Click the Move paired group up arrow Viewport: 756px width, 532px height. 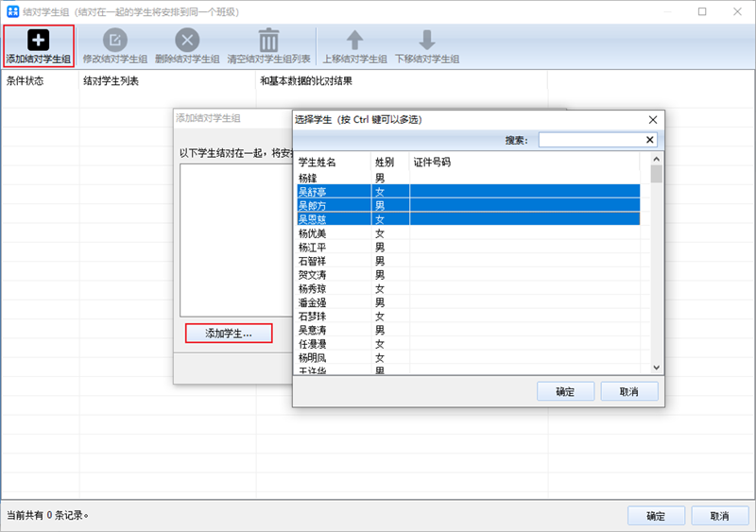pos(354,41)
